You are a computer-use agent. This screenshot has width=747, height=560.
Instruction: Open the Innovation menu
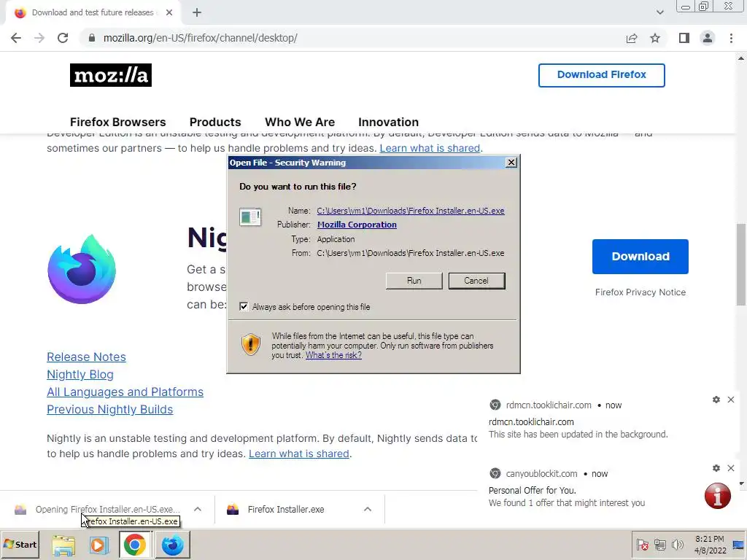point(388,122)
